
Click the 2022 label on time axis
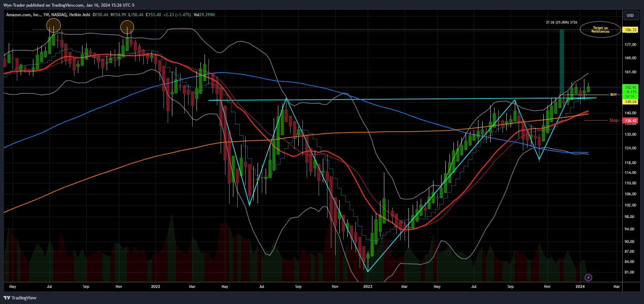pyautogui.click(x=155, y=286)
